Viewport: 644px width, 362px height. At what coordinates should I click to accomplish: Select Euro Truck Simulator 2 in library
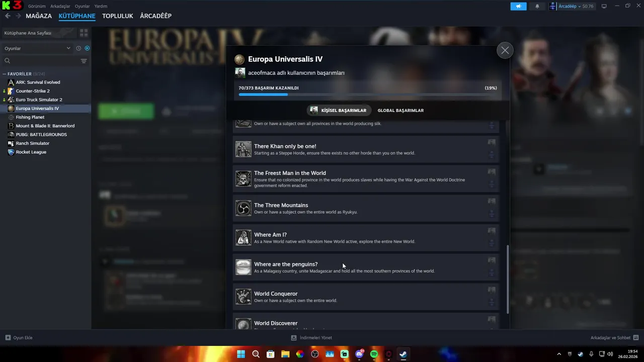coord(39,100)
